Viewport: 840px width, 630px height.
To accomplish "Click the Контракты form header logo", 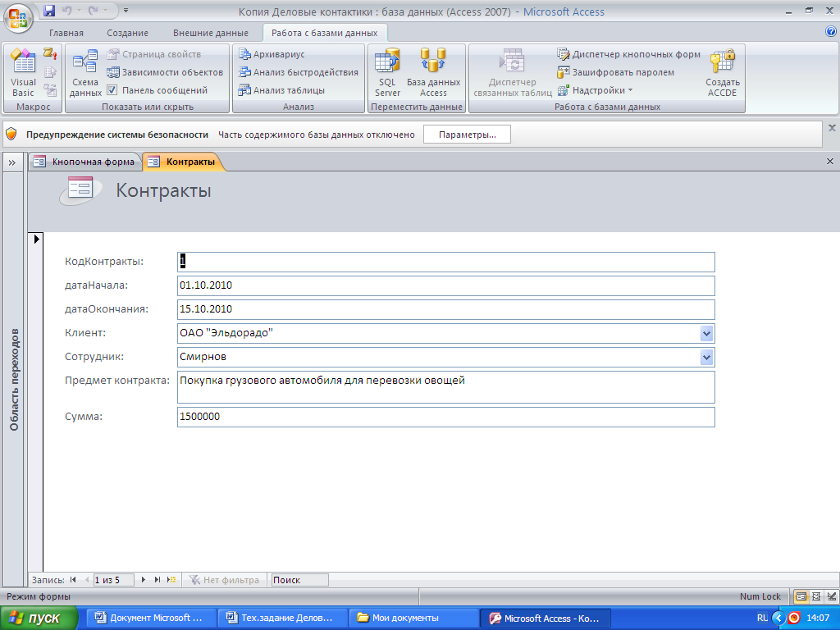I will (80, 190).
